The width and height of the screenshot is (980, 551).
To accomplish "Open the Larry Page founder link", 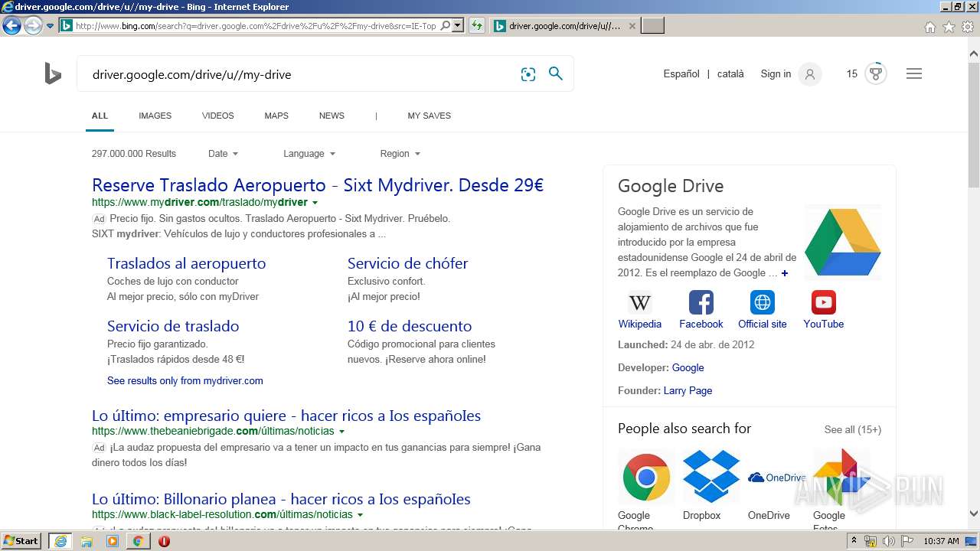I will coord(688,390).
